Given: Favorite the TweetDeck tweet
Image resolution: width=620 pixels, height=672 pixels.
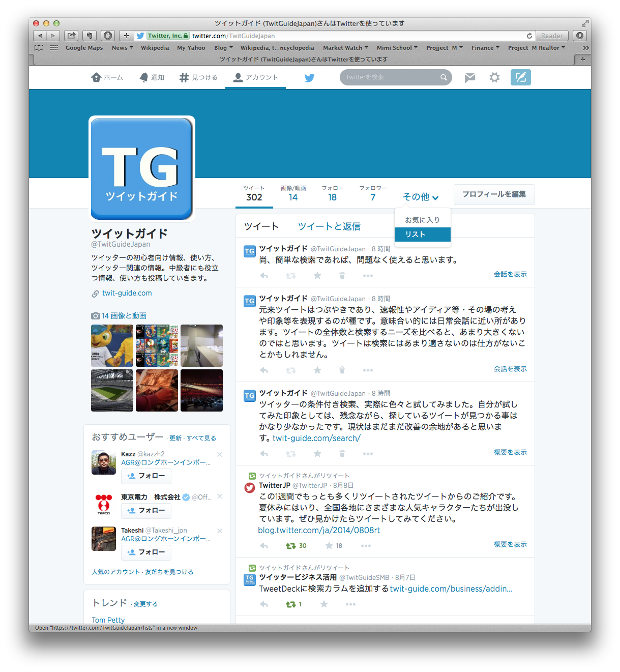Looking at the screenshot, I should pos(324,604).
